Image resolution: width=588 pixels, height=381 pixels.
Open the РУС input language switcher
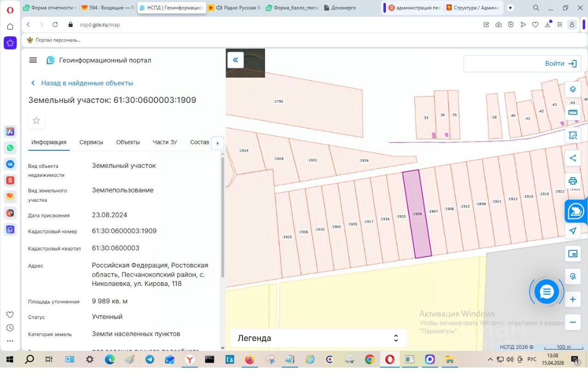pos(532,359)
